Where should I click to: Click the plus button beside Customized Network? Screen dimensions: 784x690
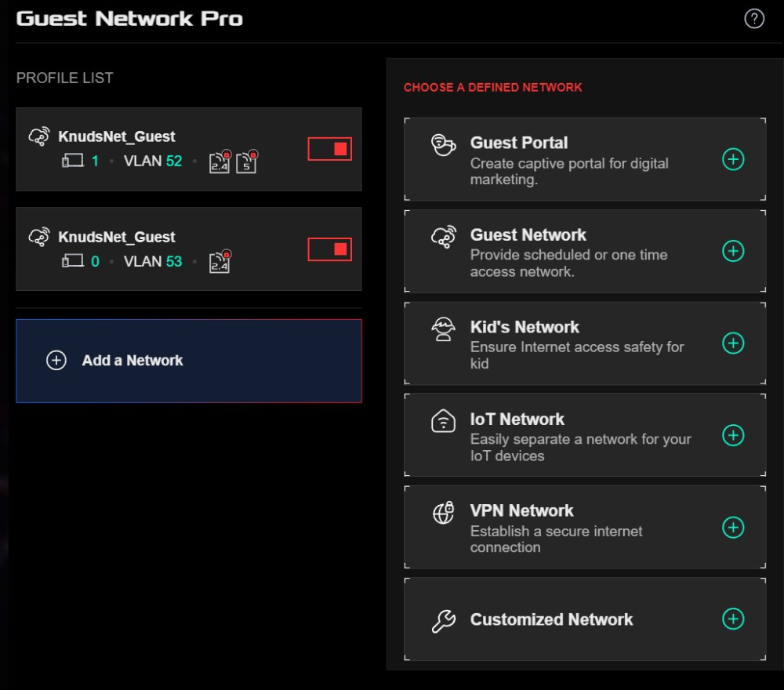(x=733, y=619)
